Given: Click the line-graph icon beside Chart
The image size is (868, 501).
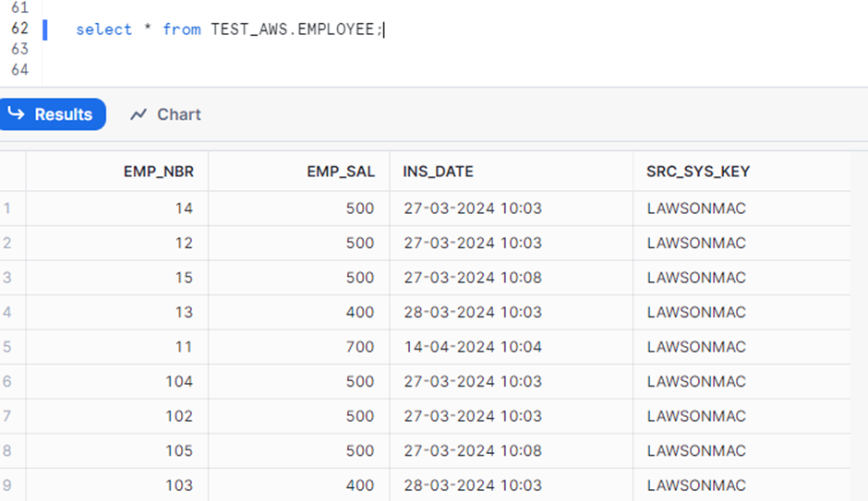Looking at the screenshot, I should coord(139,114).
